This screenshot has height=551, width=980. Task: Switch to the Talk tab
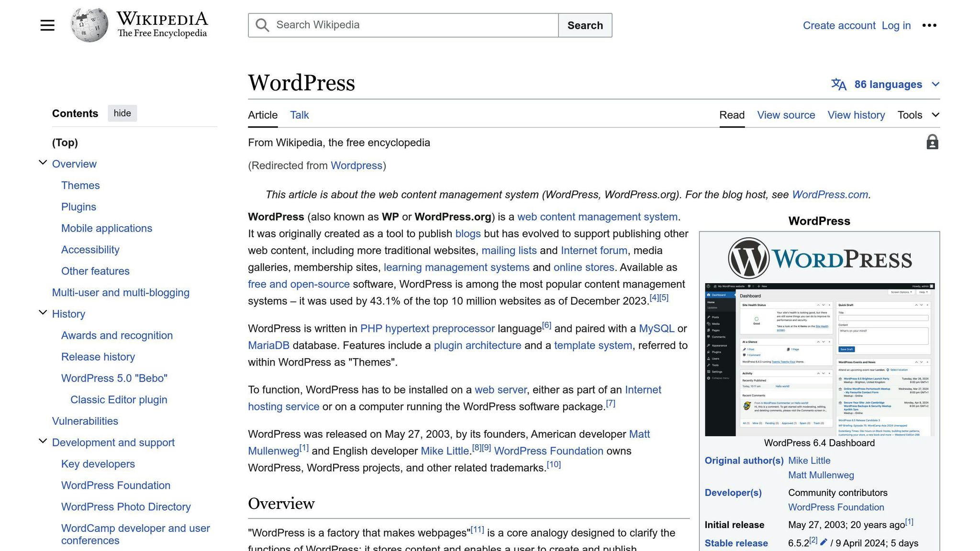[300, 115]
